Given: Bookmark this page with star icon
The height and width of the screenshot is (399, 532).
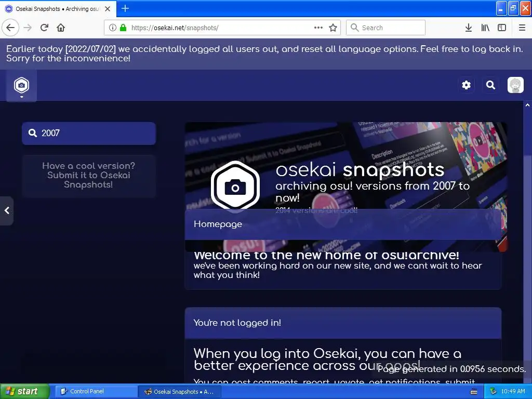Looking at the screenshot, I should pos(333,28).
